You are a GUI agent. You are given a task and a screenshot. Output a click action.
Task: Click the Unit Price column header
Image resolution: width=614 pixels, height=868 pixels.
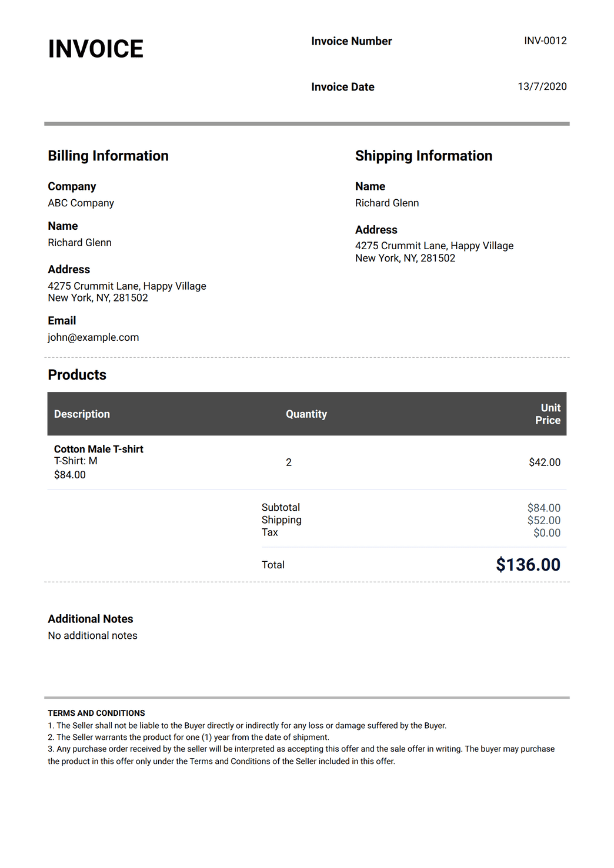(x=548, y=414)
